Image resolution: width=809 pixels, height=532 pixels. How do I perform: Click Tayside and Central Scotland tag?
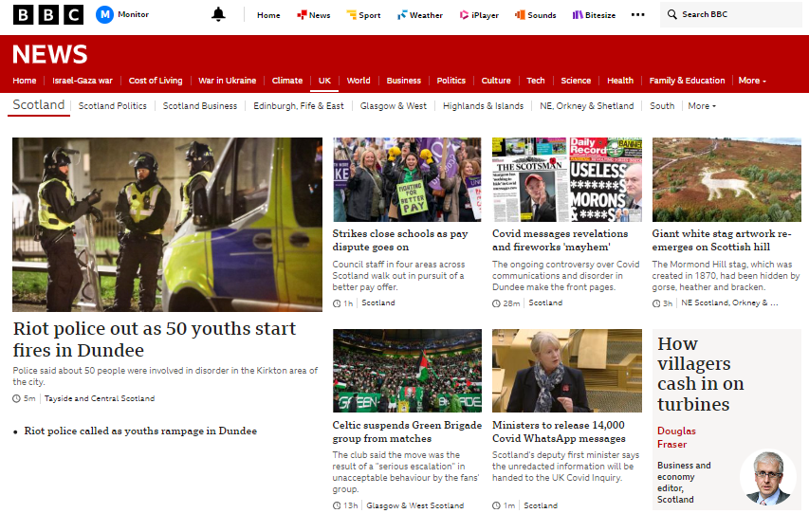coord(100,398)
